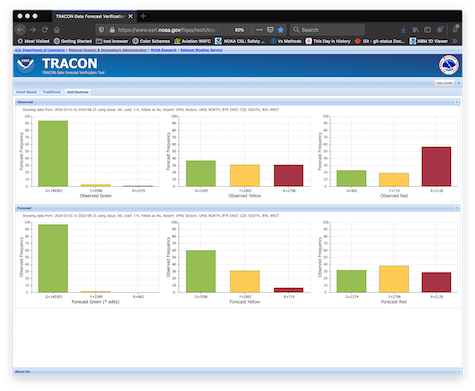
Task: Click the Pocket save icon
Action: tap(270, 30)
